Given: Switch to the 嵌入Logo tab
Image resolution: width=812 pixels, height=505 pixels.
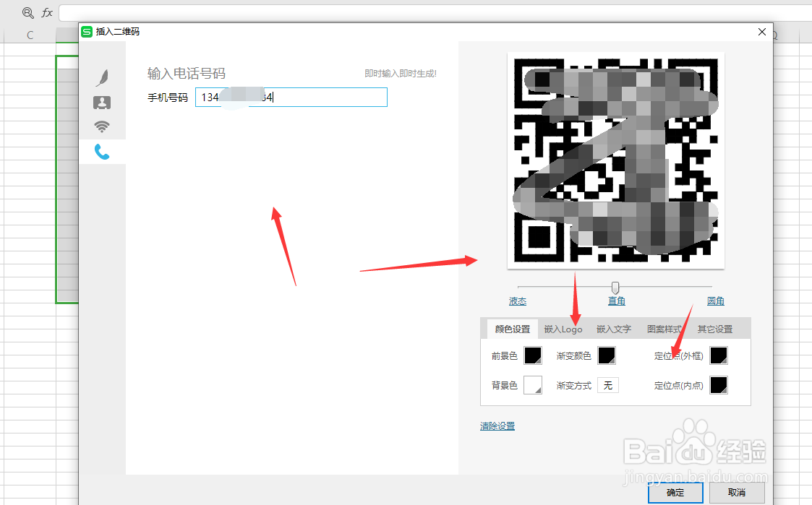Looking at the screenshot, I should coord(563,329).
